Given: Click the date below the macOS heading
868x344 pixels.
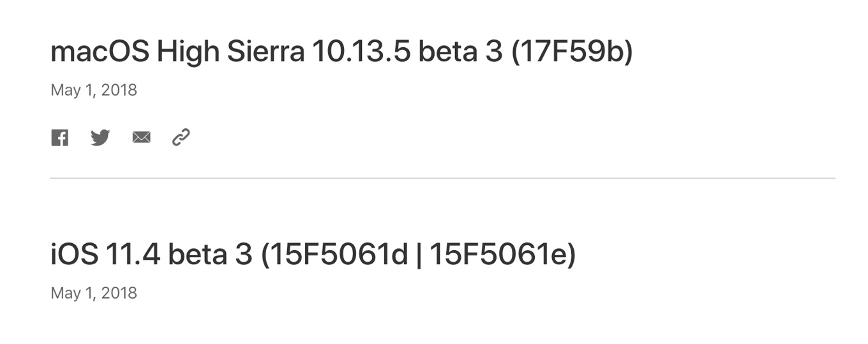Looking at the screenshot, I should 94,90.
